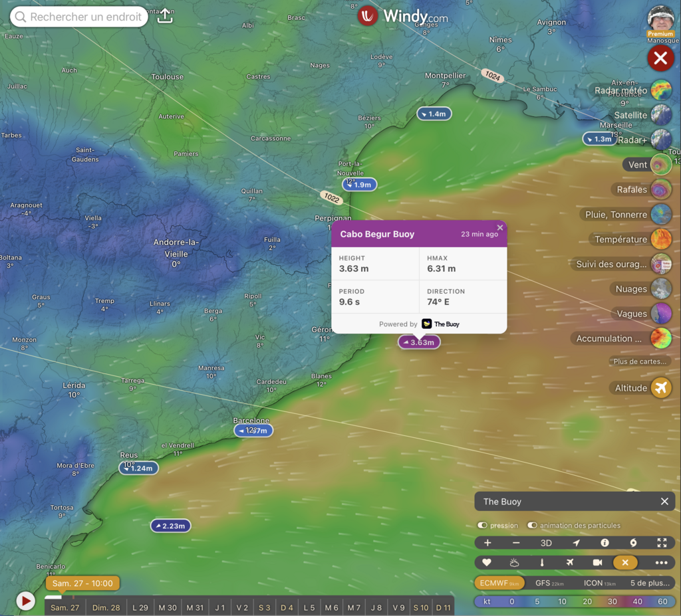Expand "5 de plus..." weather models

pos(650,583)
